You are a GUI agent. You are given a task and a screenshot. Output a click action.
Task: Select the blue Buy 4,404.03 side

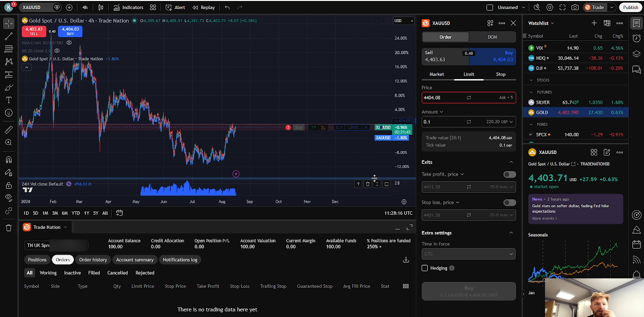[493, 56]
